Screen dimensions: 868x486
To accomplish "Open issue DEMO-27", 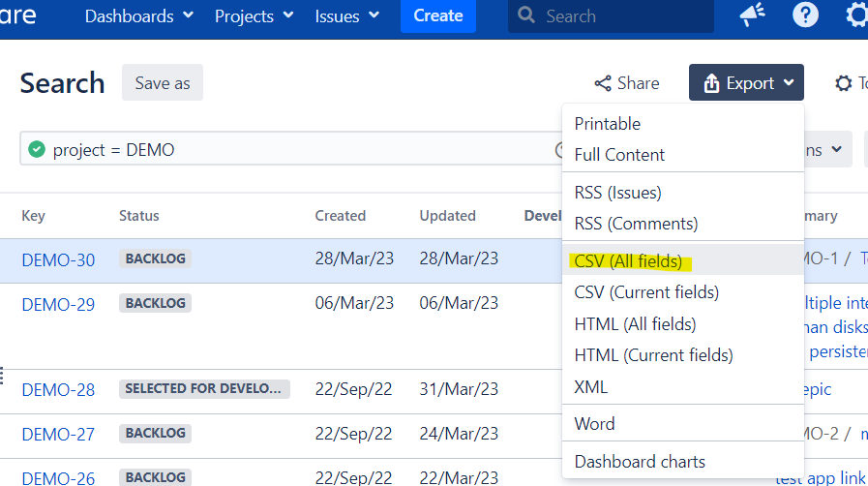I will click(58, 435).
